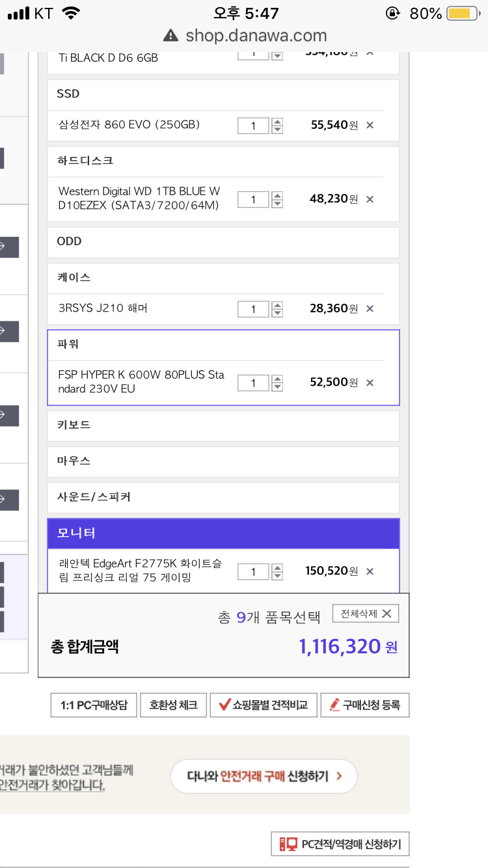Open 래안텍 EdgeArt F2775K product name
This screenshot has height=868, width=488.
(140, 571)
